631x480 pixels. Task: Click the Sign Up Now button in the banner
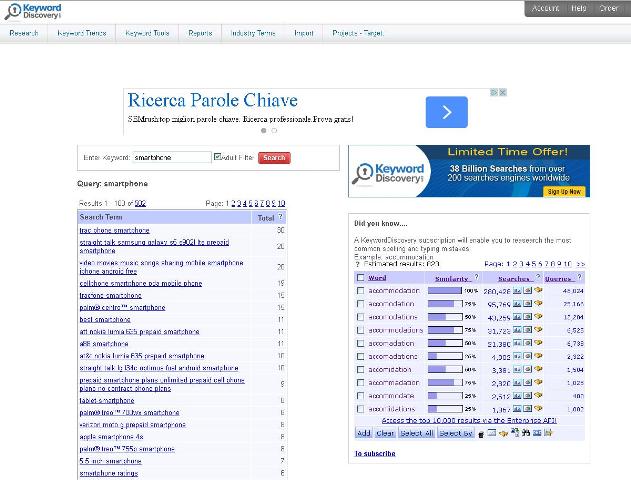564,192
